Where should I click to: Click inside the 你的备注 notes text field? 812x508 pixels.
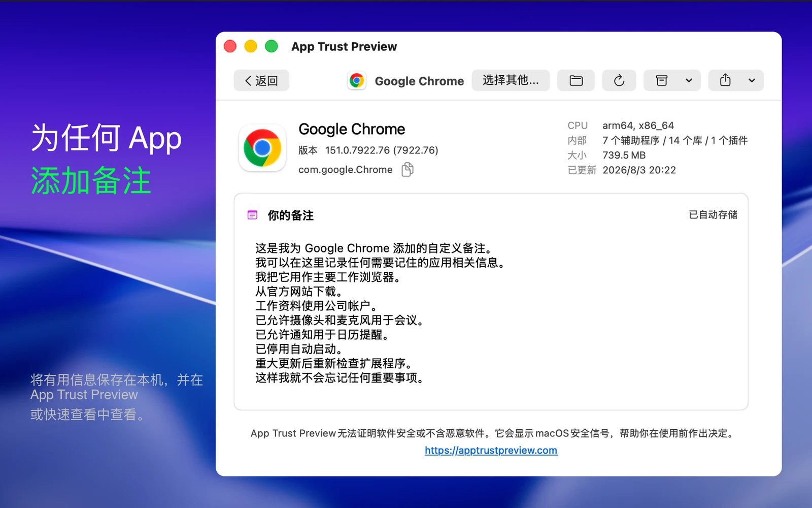point(491,313)
